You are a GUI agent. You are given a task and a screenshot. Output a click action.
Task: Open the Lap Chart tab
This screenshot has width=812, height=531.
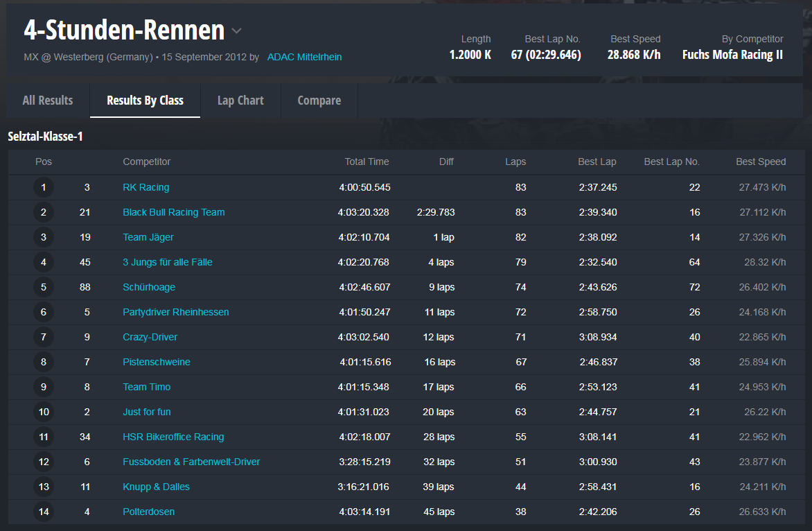[x=240, y=101]
